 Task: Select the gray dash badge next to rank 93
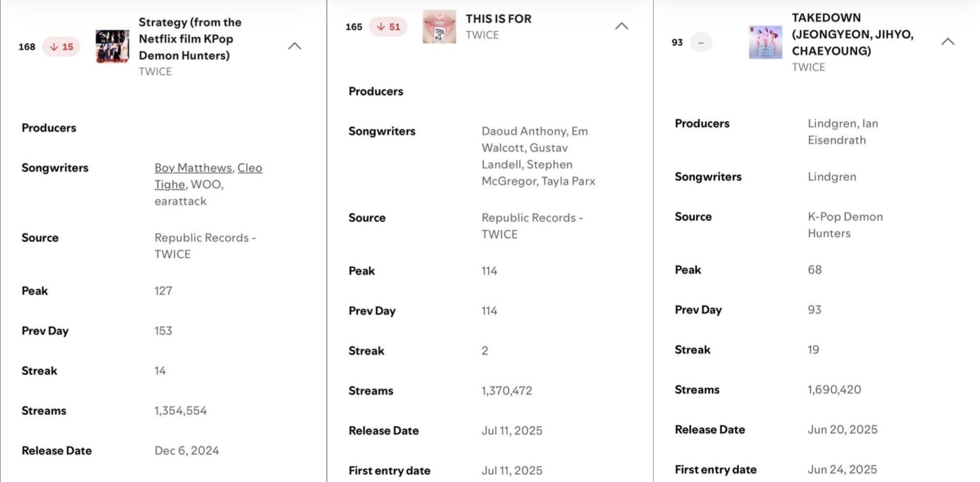[x=701, y=42]
